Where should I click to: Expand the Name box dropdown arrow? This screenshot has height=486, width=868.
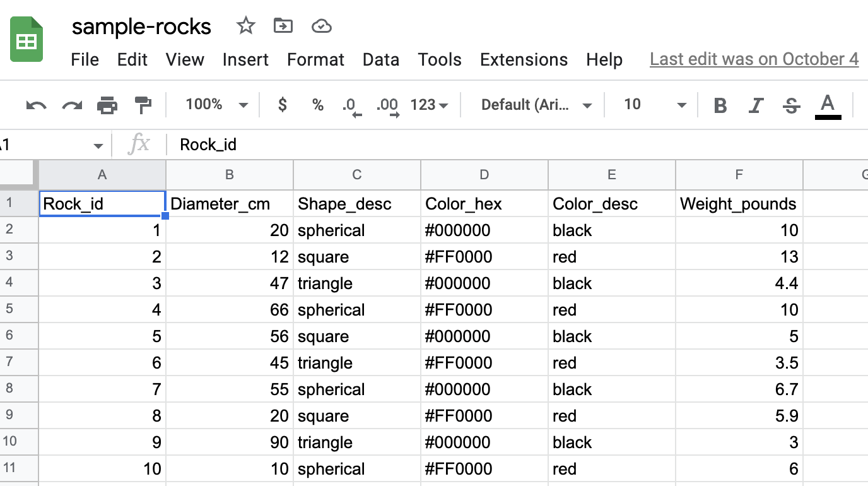point(98,146)
